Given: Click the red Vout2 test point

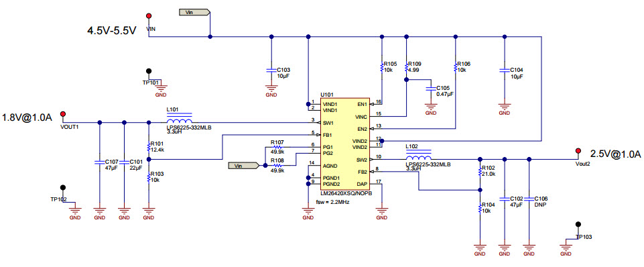Looking at the screenshot, I should (578, 151).
